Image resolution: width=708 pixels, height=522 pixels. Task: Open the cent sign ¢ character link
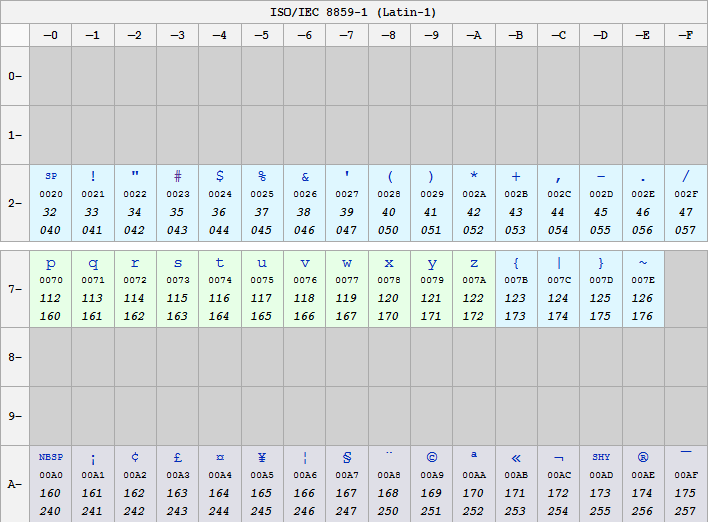135,458
